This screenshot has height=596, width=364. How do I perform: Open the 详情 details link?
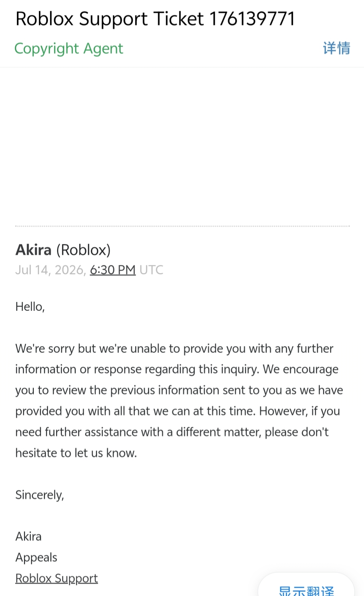pyautogui.click(x=336, y=48)
